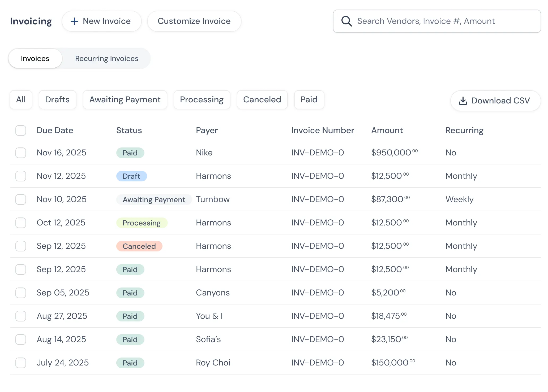Apply the Processing filter
The image size is (548, 392).
pos(202,100)
